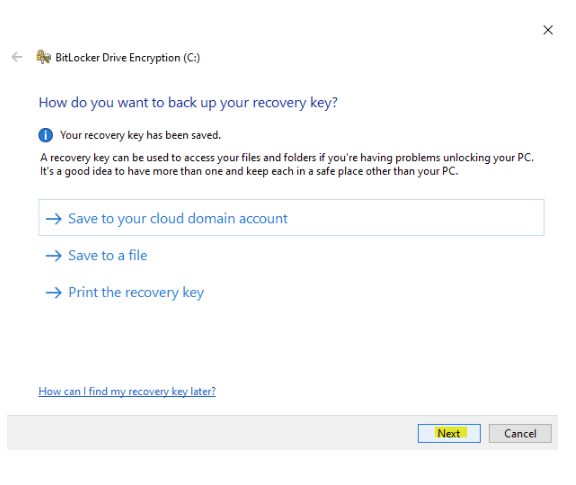Click the paragraph line about problems unlocking your PC
The width and height of the screenshot is (576, 485).
point(287,158)
